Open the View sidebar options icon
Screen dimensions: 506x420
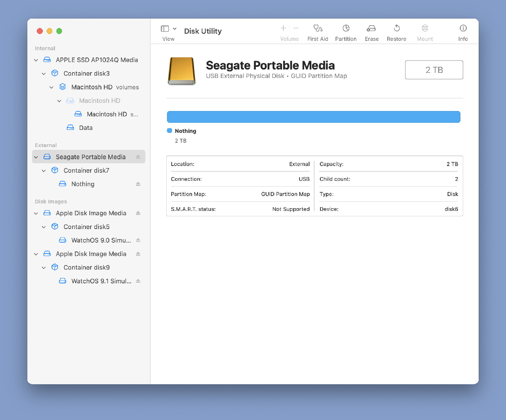tap(165, 29)
